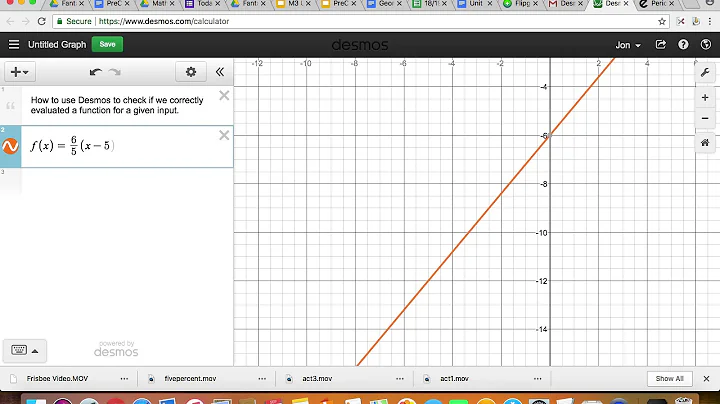The height and width of the screenshot is (404, 720).
Task: Click the Add Item plus button
Action: pos(19,72)
